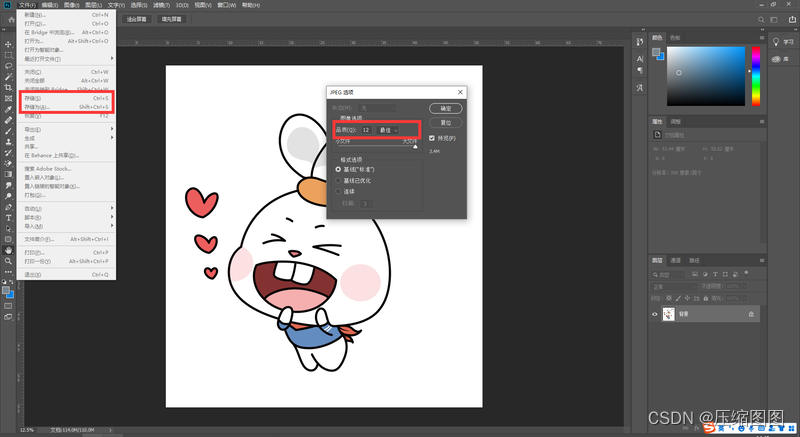This screenshot has width=800, height=437.
Task: Choose 退出 in File menu
Action: click(67, 274)
